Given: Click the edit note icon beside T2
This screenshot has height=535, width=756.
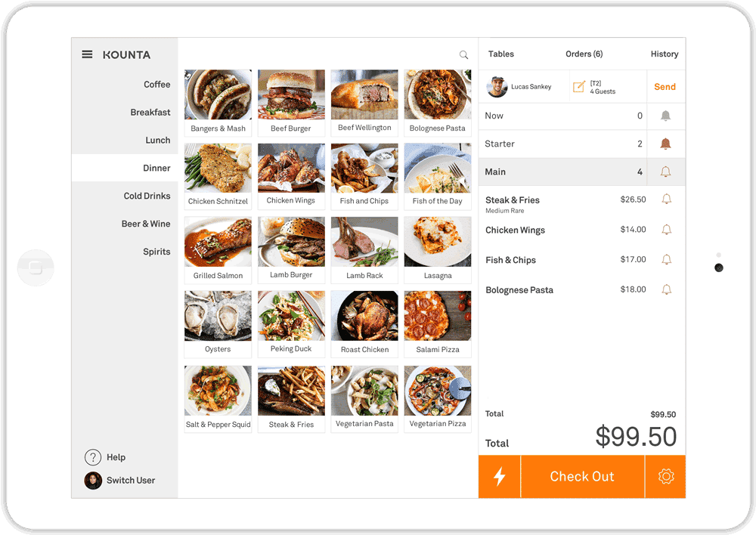Looking at the screenshot, I should click(x=578, y=87).
